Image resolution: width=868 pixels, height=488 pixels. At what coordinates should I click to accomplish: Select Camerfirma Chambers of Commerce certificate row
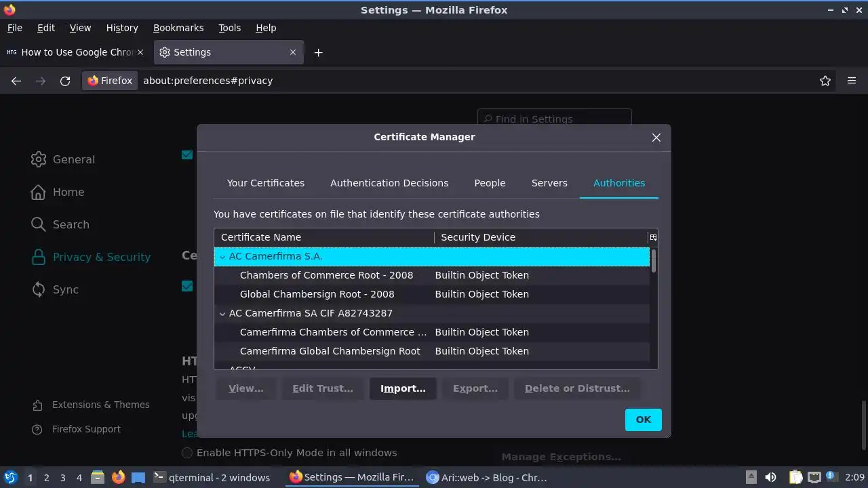(x=432, y=332)
